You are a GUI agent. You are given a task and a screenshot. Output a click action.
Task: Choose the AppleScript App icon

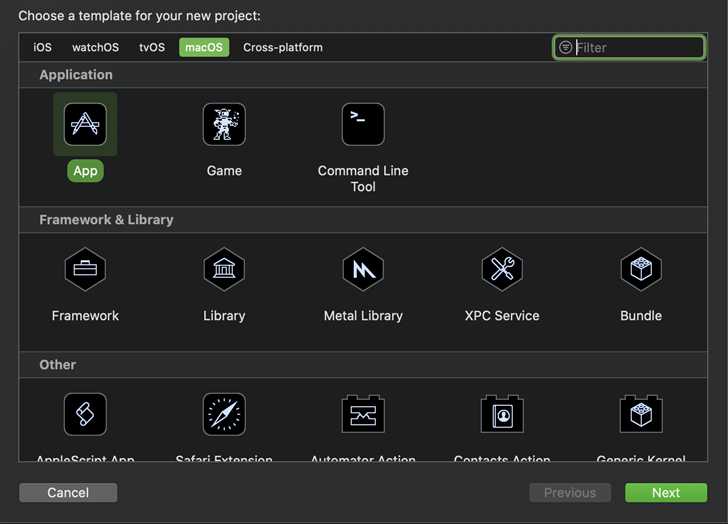(85, 414)
